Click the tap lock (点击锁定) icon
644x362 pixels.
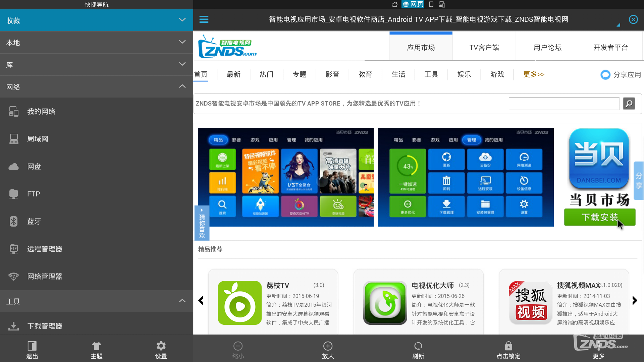pyautogui.click(x=508, y=346)
